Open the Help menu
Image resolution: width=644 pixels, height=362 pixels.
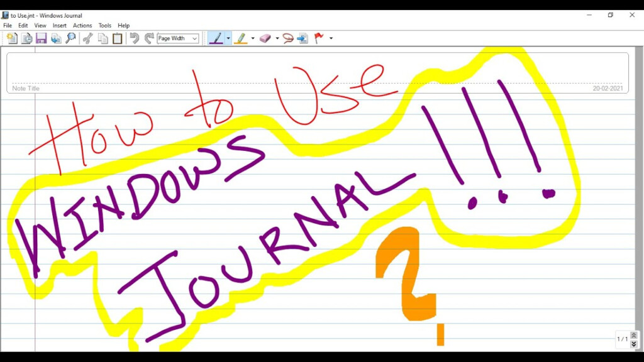pos(124,25)
